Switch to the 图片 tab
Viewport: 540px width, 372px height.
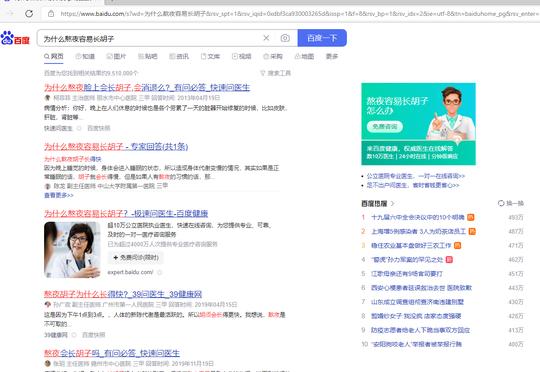116,56
